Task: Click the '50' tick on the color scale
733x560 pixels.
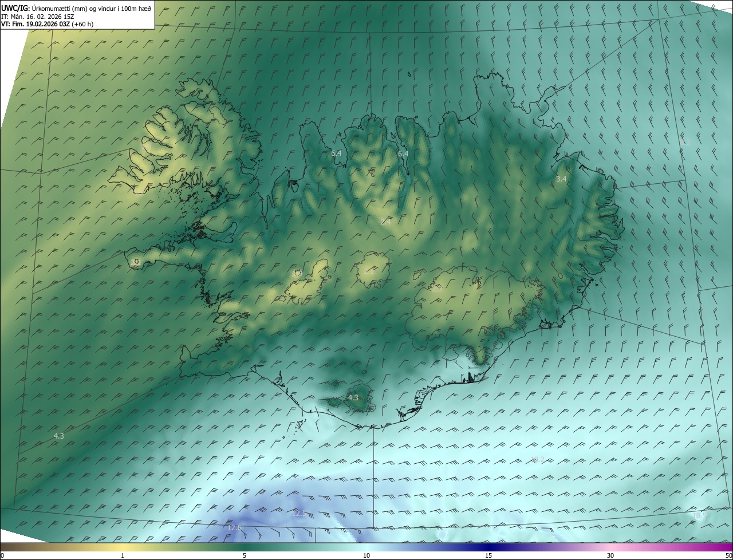Action: click(728, 555)
